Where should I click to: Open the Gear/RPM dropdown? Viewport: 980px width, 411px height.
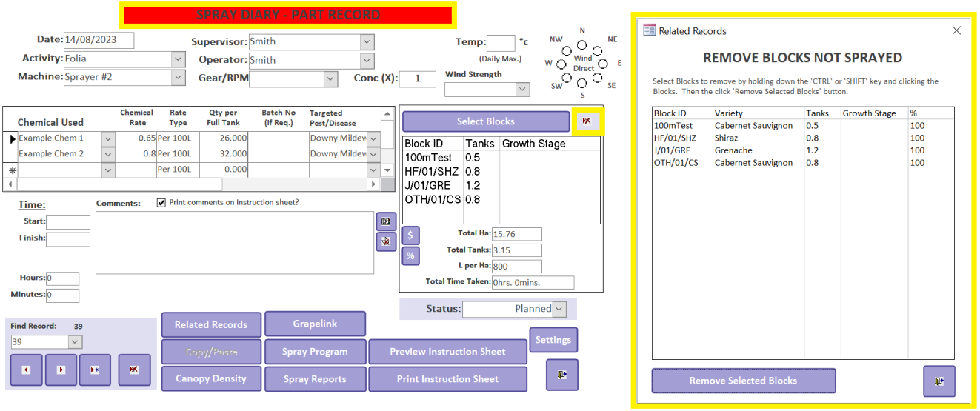coord(330,78)
